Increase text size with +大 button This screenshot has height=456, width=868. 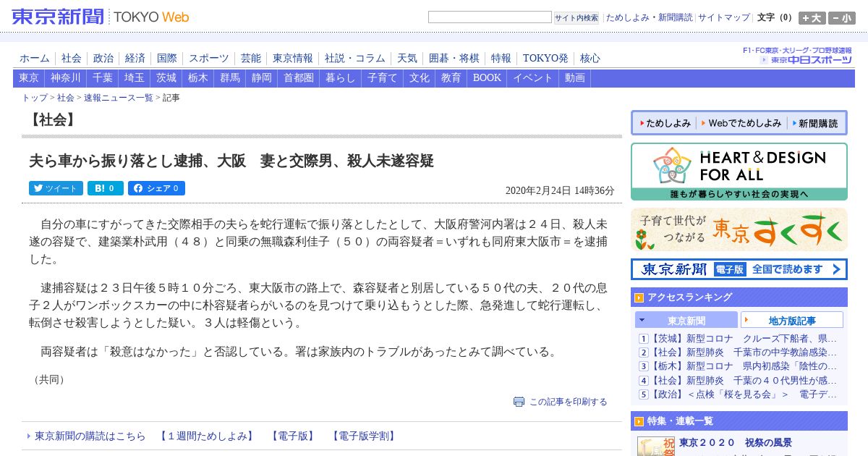812,18
